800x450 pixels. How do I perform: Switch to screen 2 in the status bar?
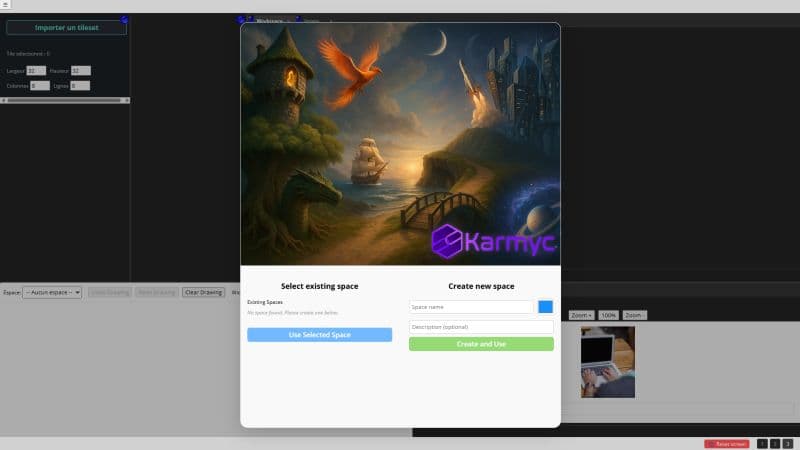(775, 443)
